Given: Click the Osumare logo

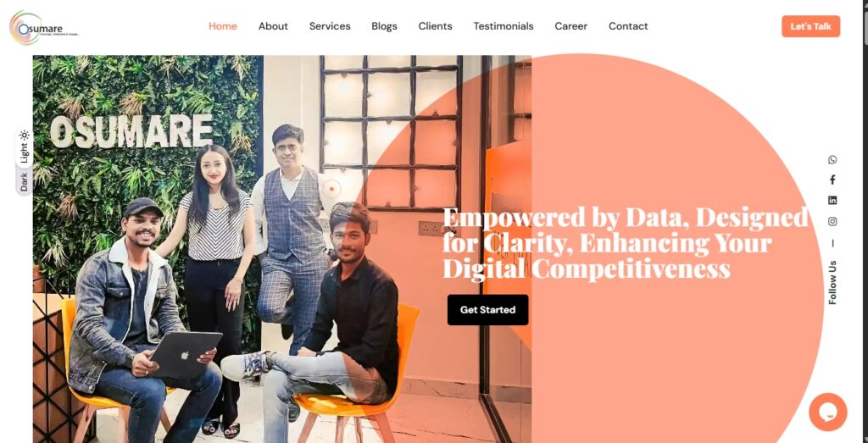Looking at the screenshot, I should point(44,28).
